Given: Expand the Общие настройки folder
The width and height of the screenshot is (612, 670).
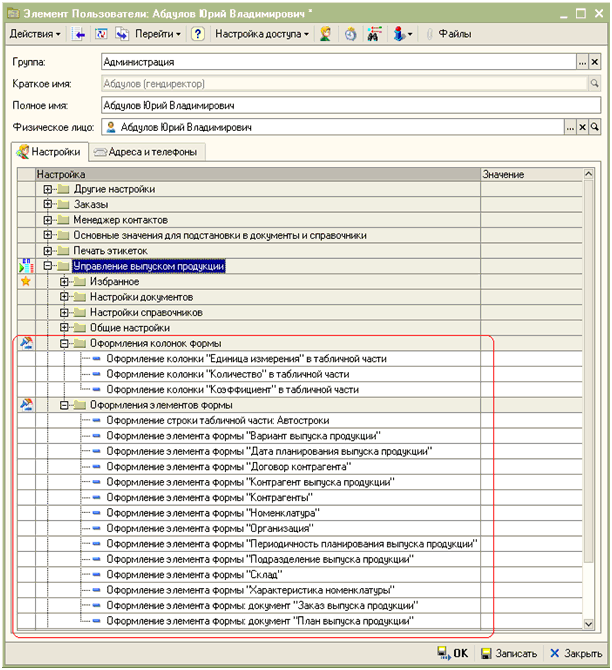Looking at the screenshot, I should tap(64, 328).
